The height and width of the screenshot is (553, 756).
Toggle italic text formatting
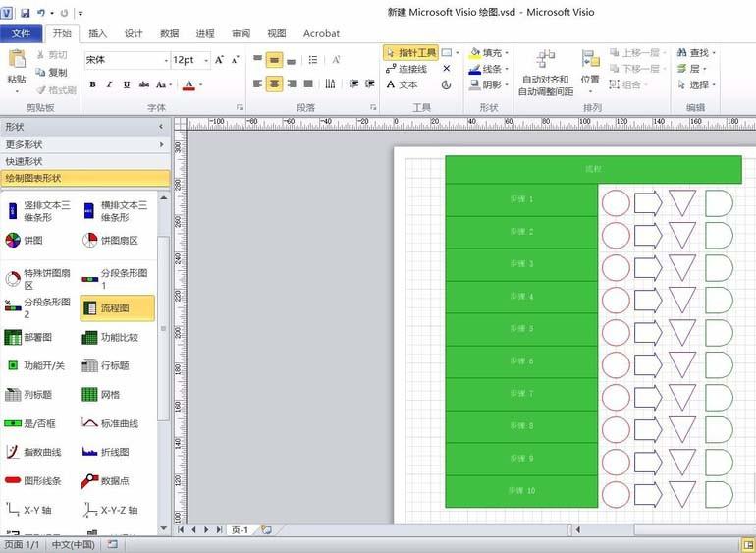109,84
